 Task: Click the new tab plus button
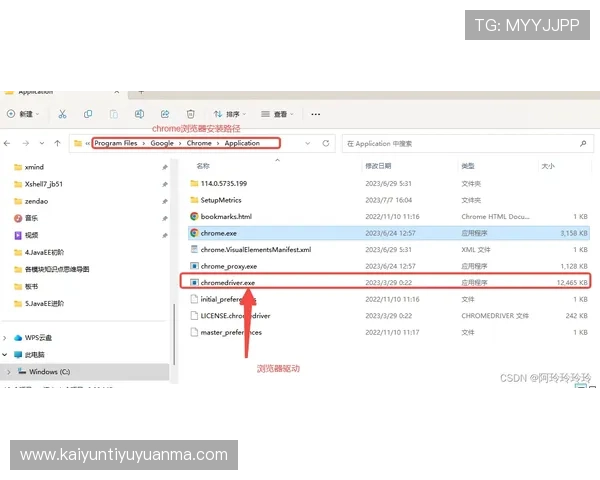click(x=141, y=92)
